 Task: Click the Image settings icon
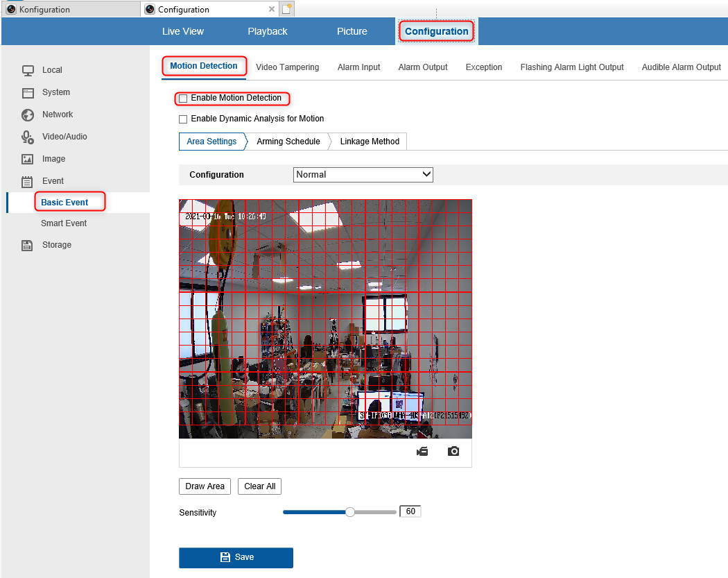28,159
